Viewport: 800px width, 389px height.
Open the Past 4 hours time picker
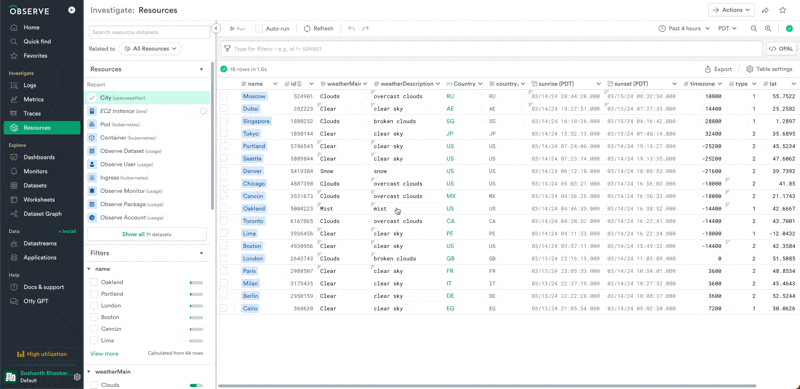684,29
